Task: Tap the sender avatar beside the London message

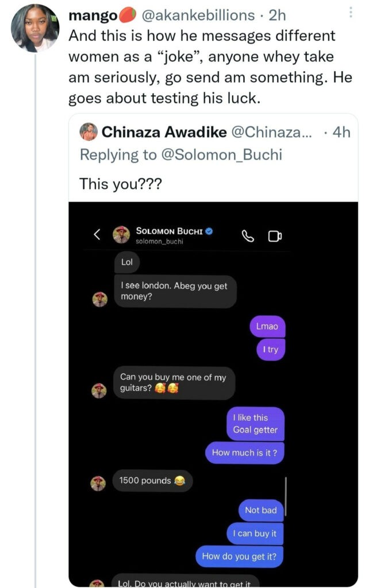Action: click(x=100, y=299)
